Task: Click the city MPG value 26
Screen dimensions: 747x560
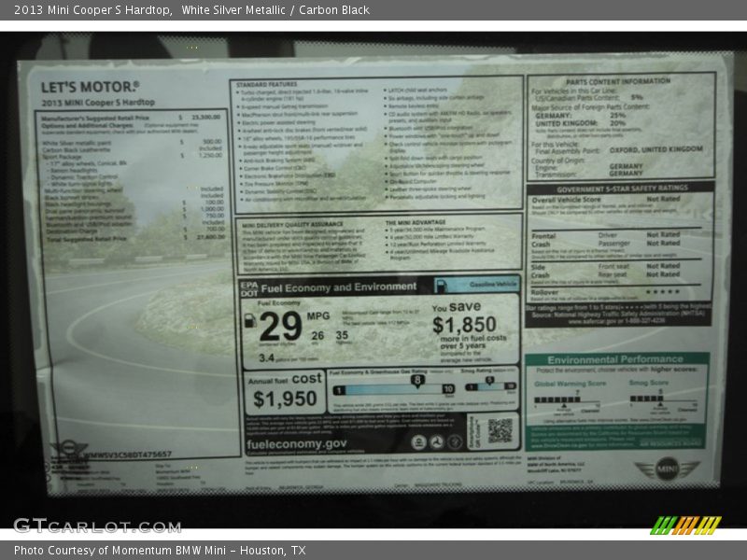Action: coord(317,336)
